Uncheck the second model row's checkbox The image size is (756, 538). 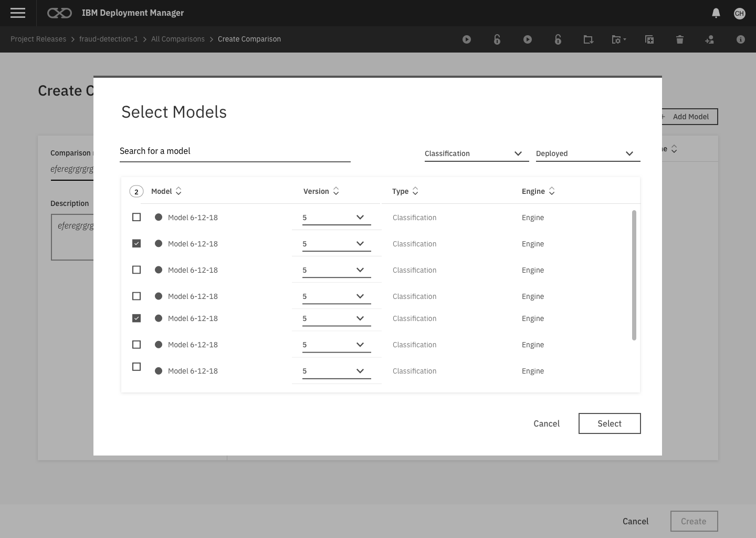(x=136, y=243)
